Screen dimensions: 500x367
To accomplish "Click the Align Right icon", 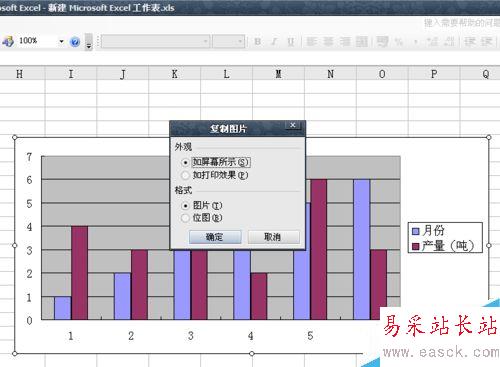I will tap(345, 42).
